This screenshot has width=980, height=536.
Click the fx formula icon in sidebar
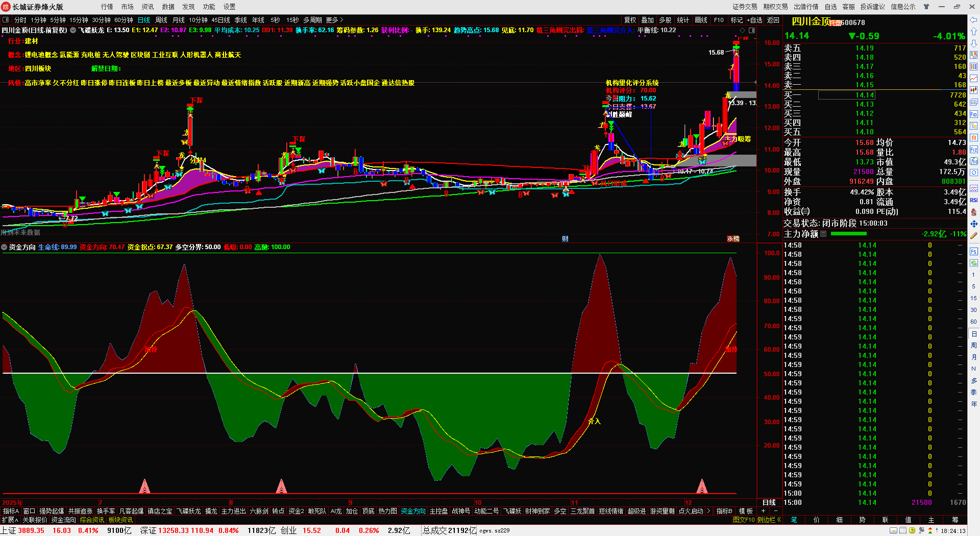point(974,161)
